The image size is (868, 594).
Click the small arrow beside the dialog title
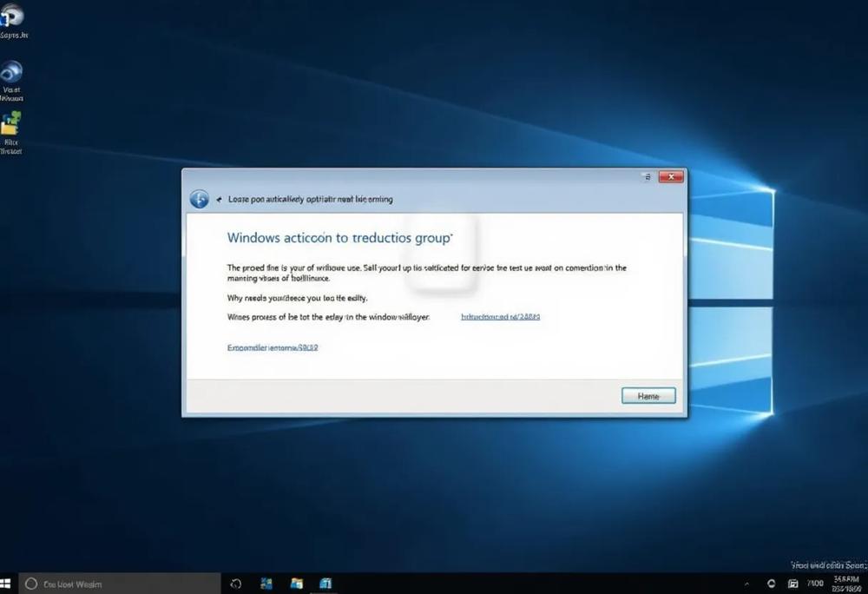(x=220, y=199)
